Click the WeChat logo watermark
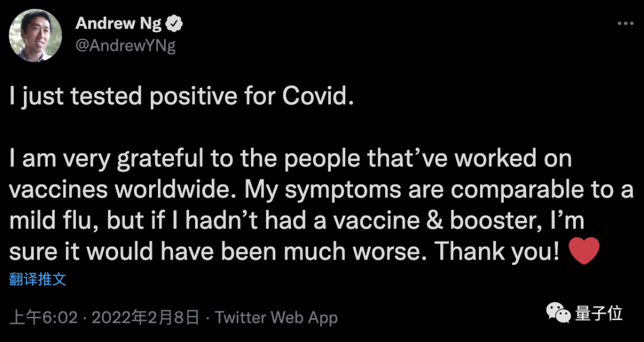Screen dimensions: 644x342 559,313
